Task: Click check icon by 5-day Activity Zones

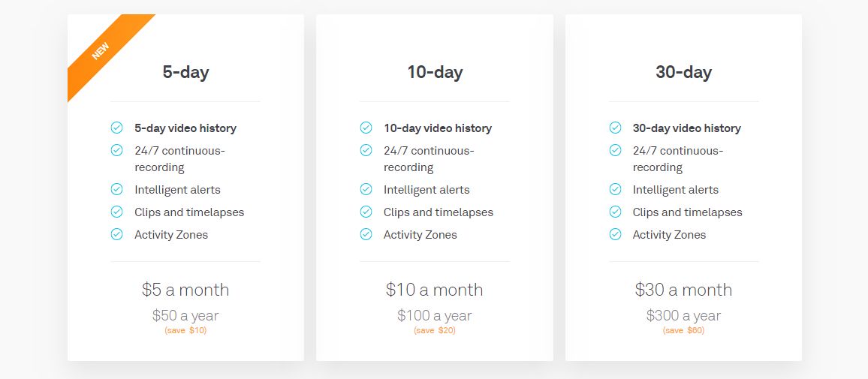Action: pos(116,234)
